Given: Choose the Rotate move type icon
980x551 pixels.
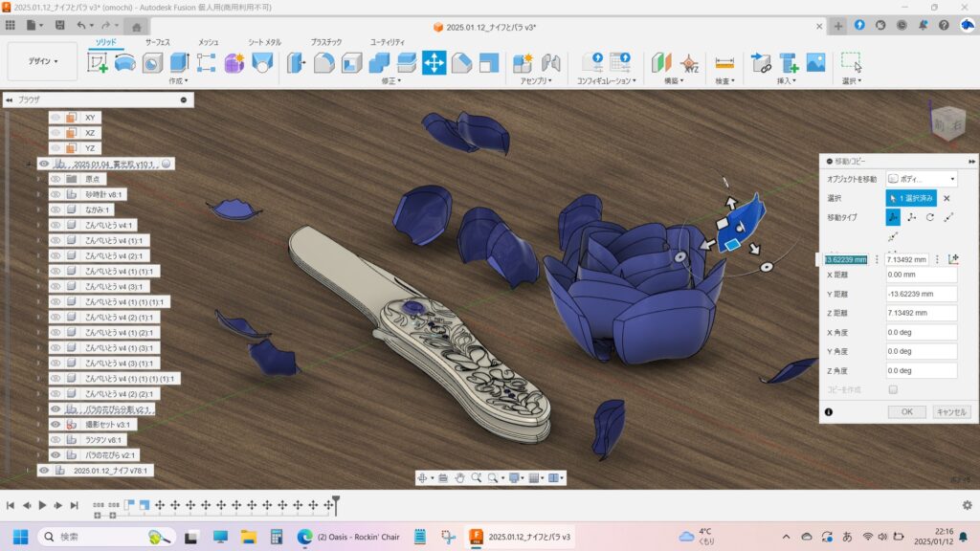Looking at the screenshot, I should point(929,217).
